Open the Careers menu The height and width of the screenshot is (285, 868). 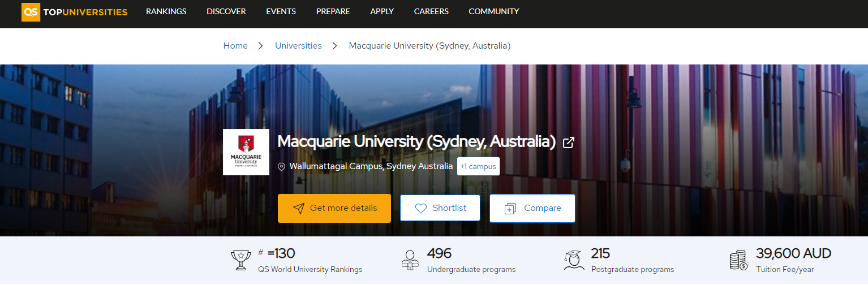pyautogui.click(x=431, y=11)
